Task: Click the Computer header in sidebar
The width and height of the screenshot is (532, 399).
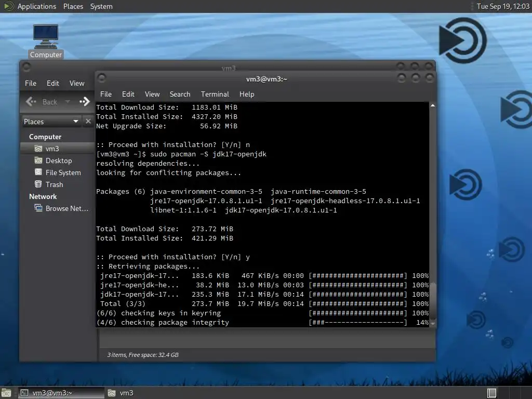Action: [45, 137]
